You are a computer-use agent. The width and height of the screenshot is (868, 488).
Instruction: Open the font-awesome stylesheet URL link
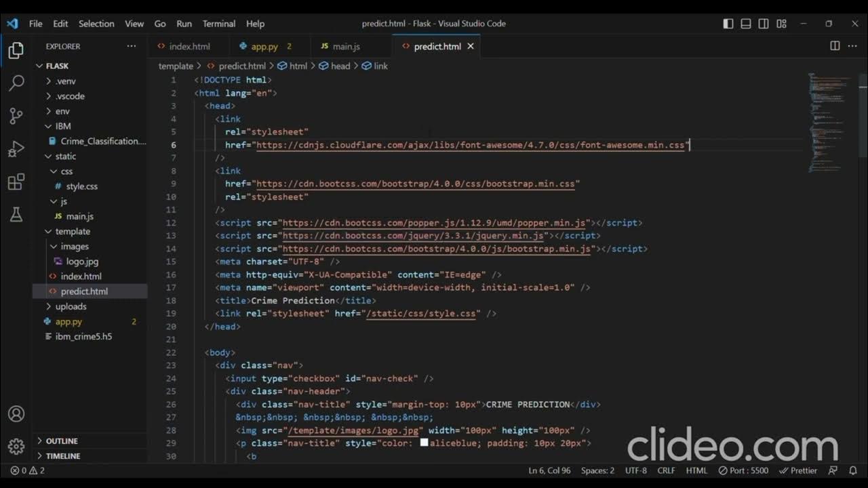tap(471, 145)
